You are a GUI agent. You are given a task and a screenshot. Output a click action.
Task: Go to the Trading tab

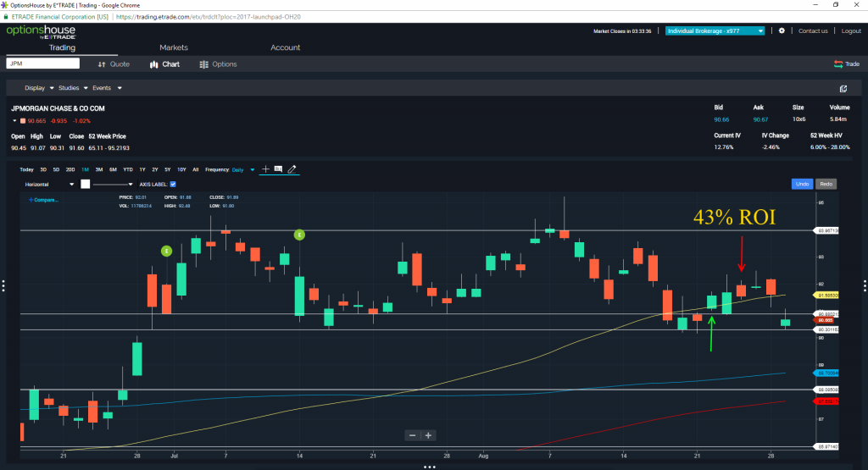pos(62,47)
